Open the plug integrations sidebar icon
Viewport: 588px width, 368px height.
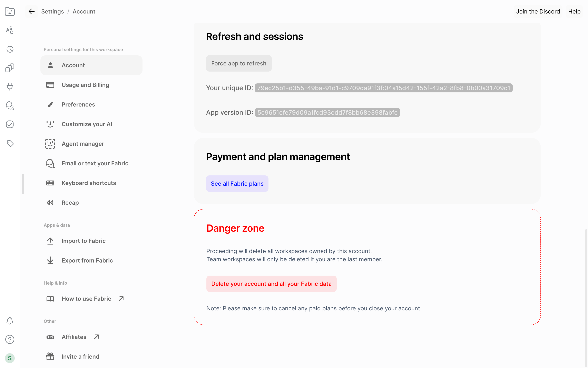click(x=10, y=87)
